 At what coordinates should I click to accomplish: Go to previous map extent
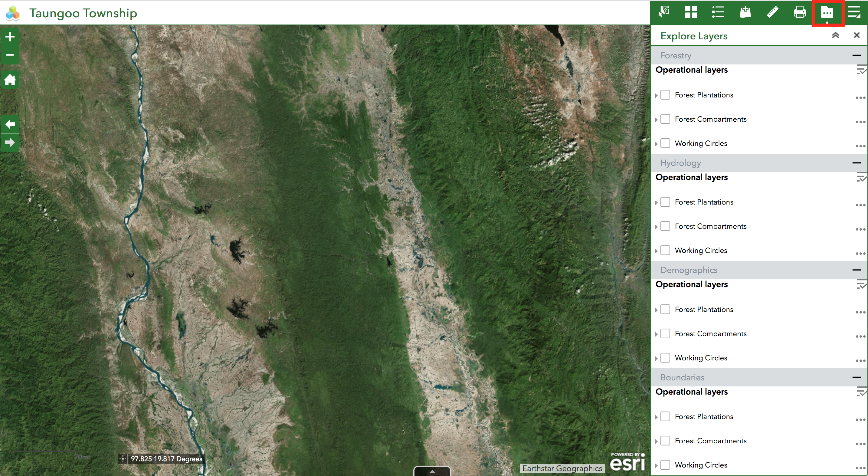click(10, 124)
